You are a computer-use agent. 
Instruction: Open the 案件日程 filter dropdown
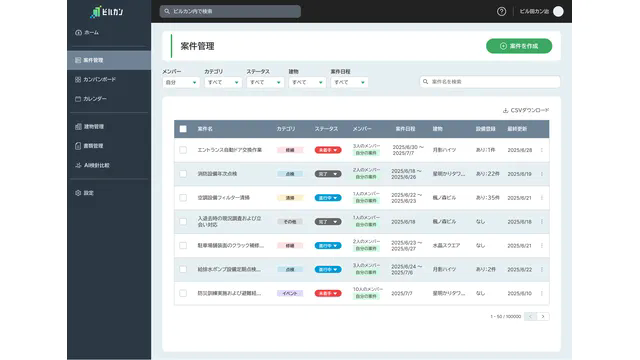pos(349,82)
